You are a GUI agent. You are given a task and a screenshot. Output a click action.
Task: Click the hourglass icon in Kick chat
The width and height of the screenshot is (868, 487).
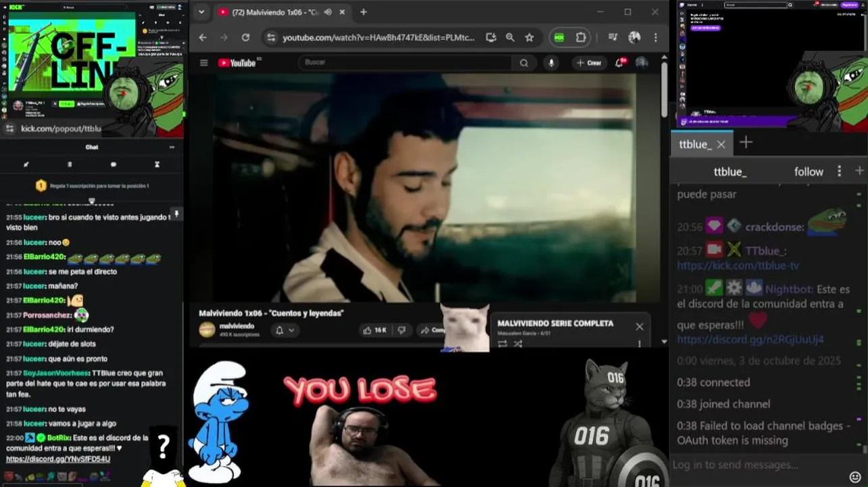point(157,164)
